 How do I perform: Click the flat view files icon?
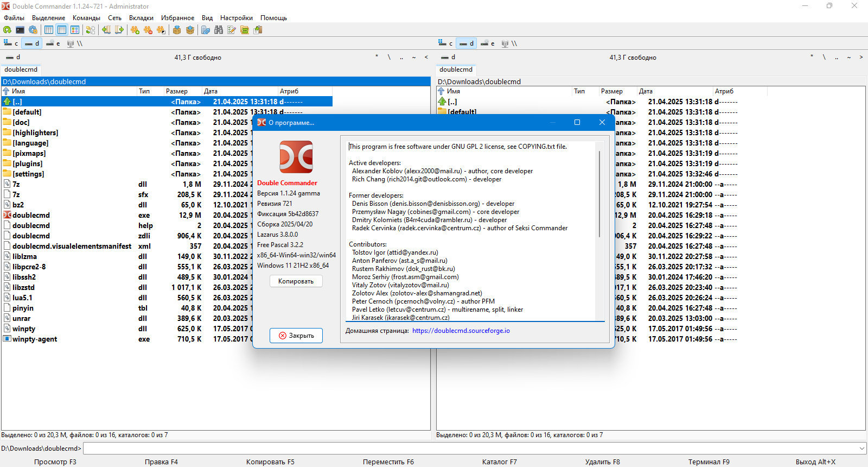(91, 30)
